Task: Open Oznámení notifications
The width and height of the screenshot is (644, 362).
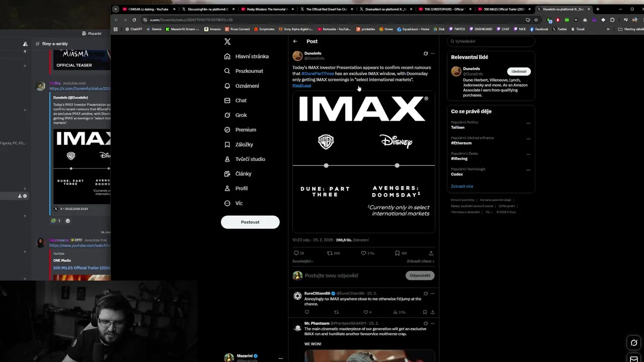Action: click(x=242, y=86)
